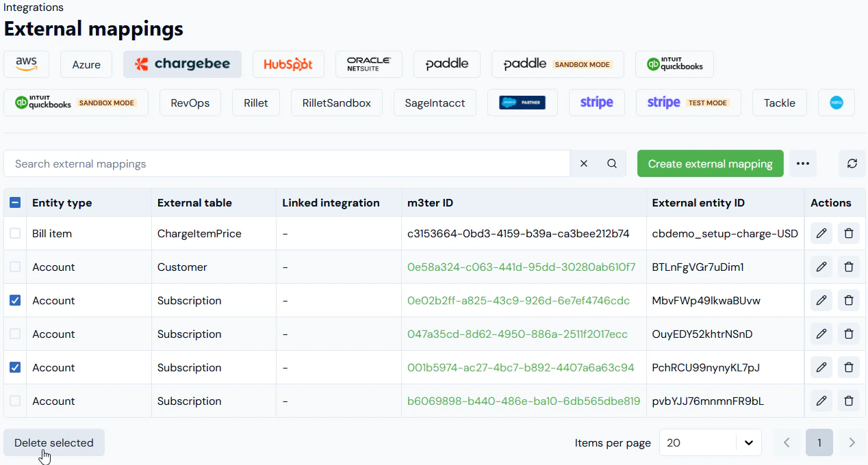This screenshot has width=868, height=465.
Task: Select the HubSpot integration
Action: click(288, 64)
